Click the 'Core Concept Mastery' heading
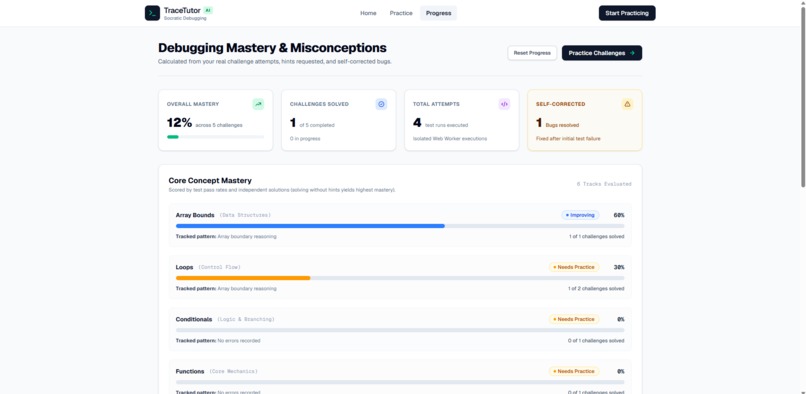Image resolution: width=806 pixels, height=394 pixels. pyautogui.click(x=210, y=181)
